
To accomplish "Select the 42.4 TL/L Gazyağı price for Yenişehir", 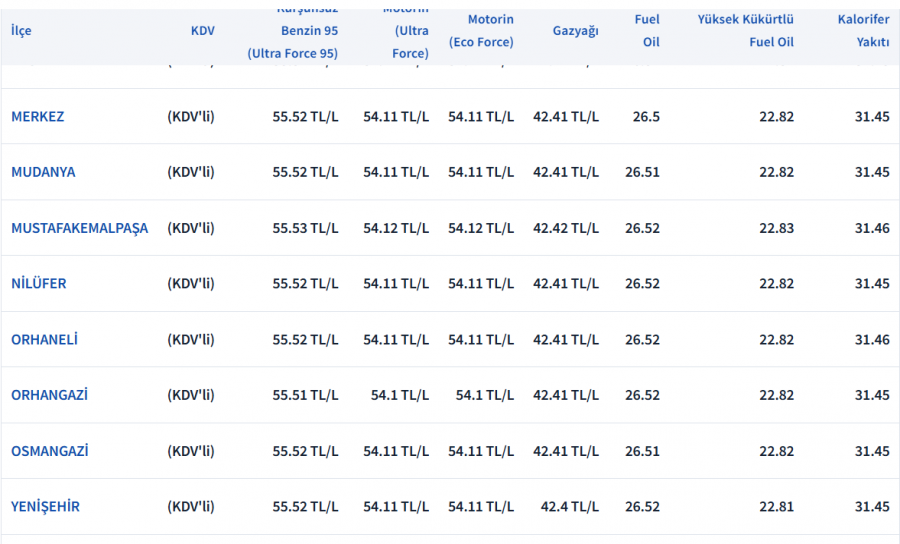I will (570, 507).
